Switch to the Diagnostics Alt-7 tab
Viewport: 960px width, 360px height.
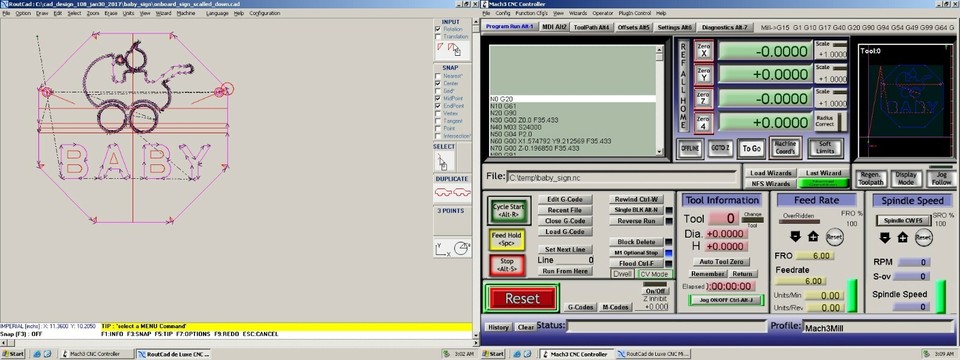pos(724,27)
